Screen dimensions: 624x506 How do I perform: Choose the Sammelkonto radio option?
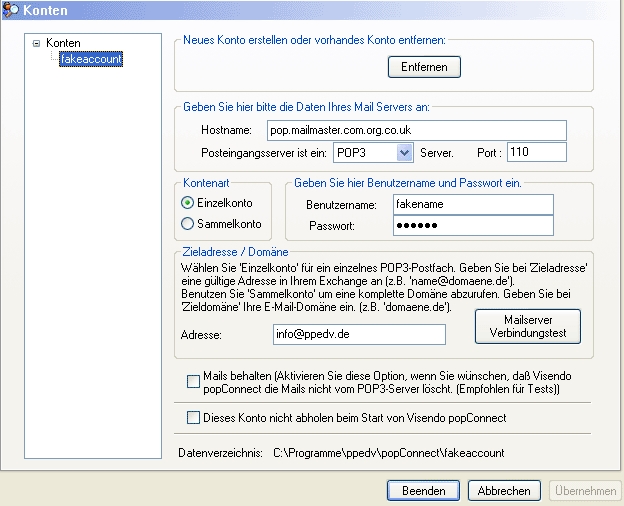tap(187, 224)
